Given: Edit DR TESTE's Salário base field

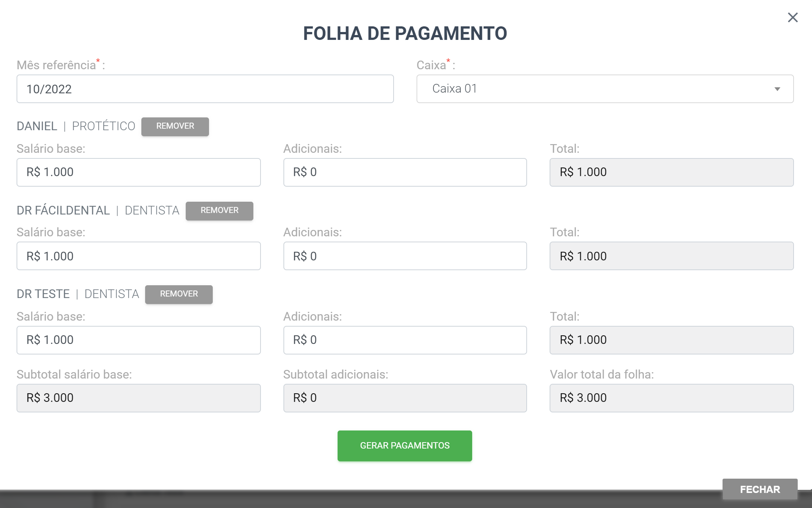Looking at the screenshot, I should (139, 340).
